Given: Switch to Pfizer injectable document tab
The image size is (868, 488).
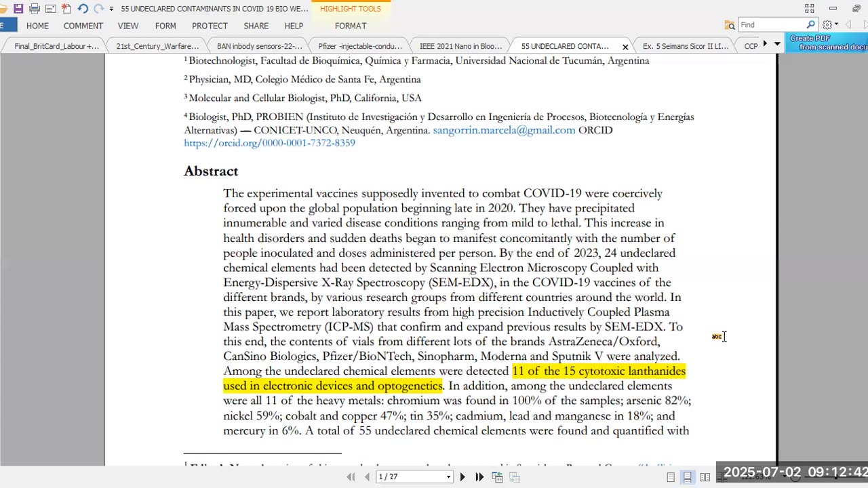Looking at the screenshot, I should (360, 46).
